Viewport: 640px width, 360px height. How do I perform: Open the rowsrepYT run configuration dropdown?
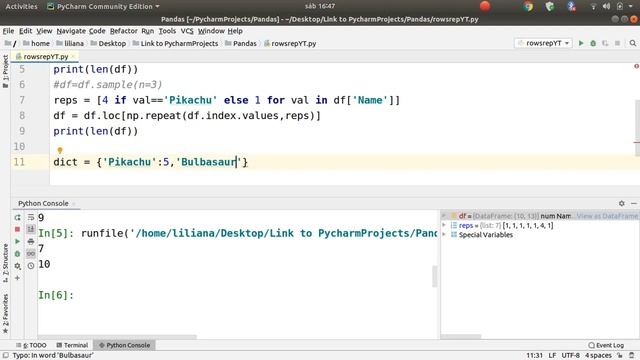543,43
